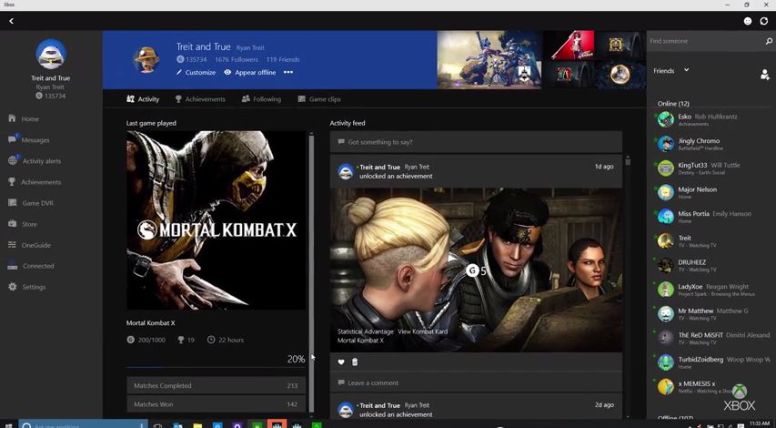This screenshot has width=776, height=428.
Task: Open friend Esko in friends list
Action: pyautogui.click(x=711, y=119)
